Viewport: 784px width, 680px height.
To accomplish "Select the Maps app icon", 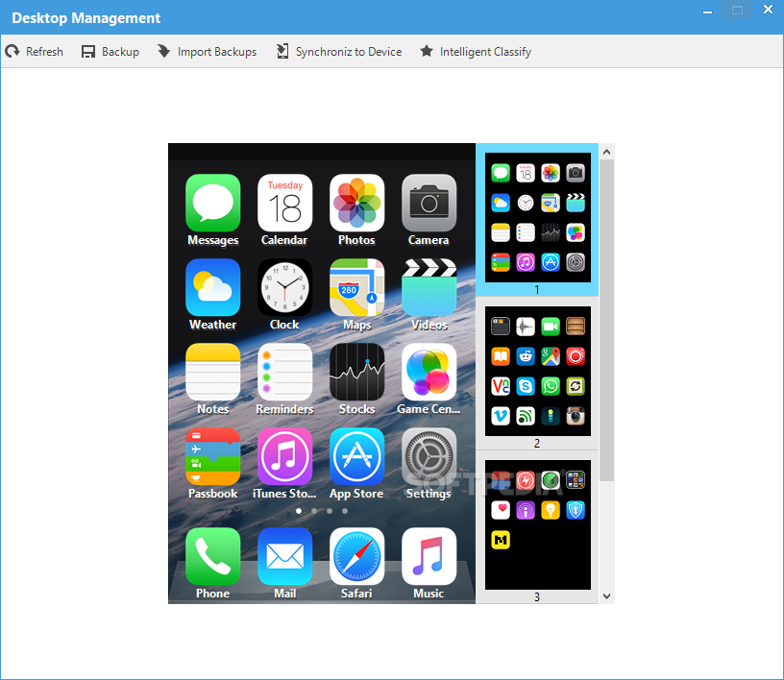I will [357, 287].
